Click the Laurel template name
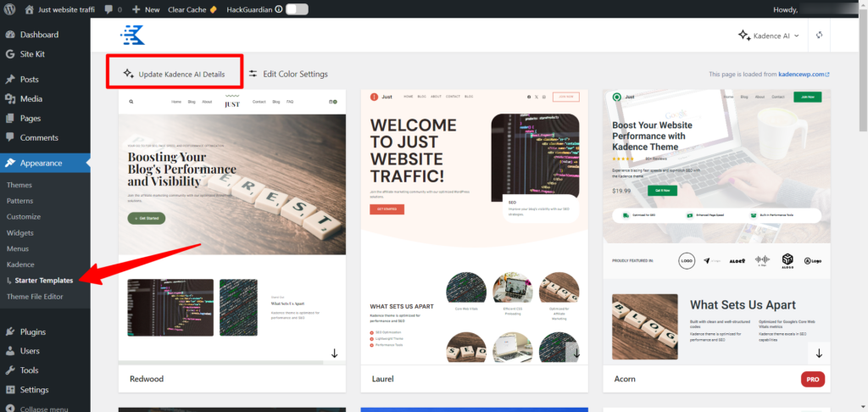Screen dimensions: 868x412 click(x=382, y=379)
